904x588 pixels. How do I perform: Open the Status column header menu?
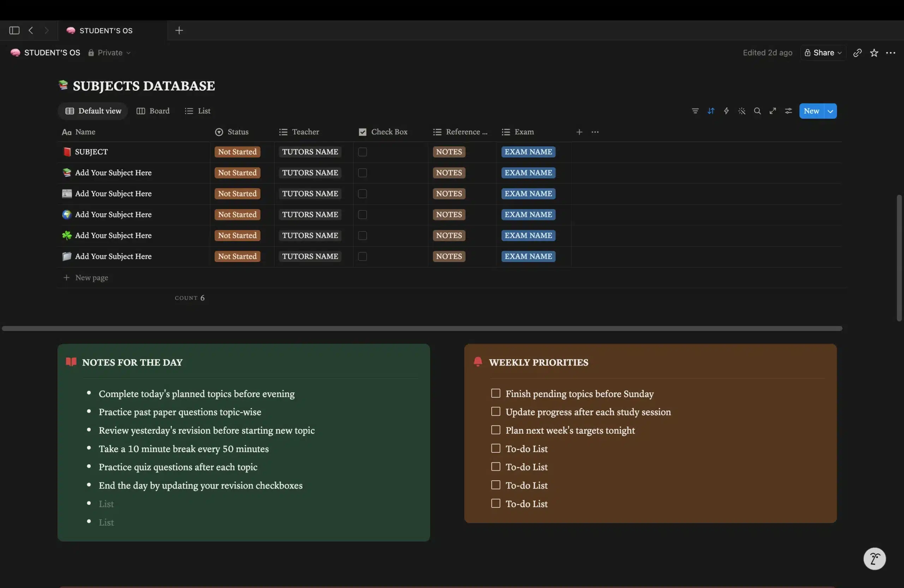pyautogui.click(x=232, y=132)
